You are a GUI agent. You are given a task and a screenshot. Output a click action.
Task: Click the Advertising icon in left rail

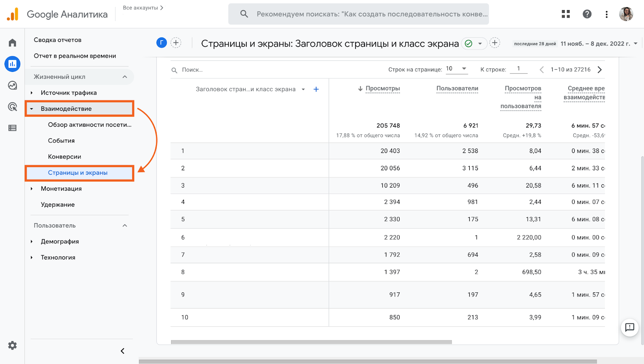click(x=12, y=107)
